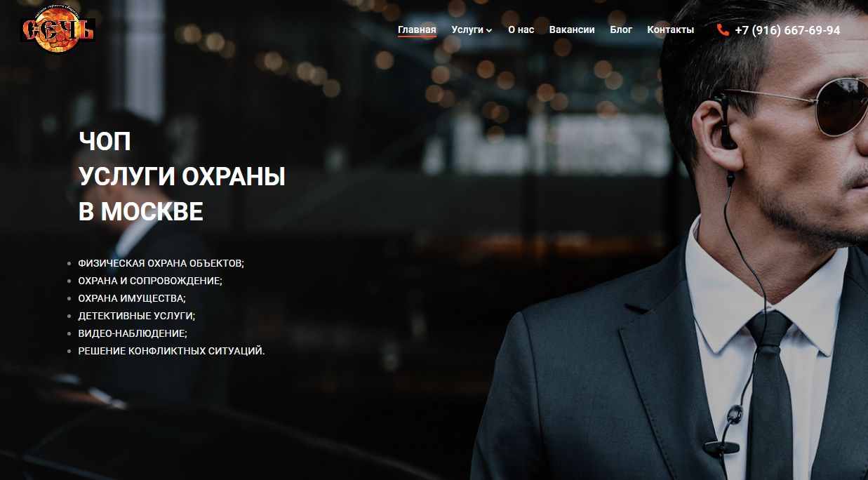This screenshot has width=868, height=480.
Task: Open the Контакты page
Action: click(670, 29)
